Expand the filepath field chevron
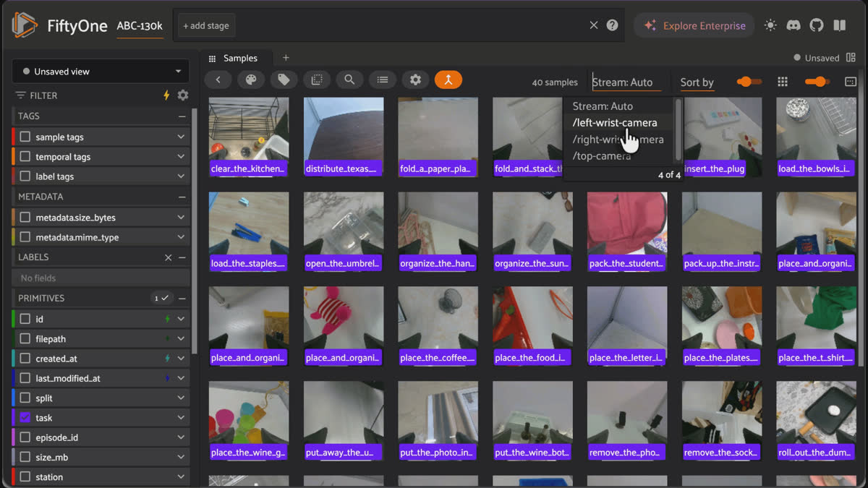Viewport: 868px width, 488px height. click(x=181, y=338)
